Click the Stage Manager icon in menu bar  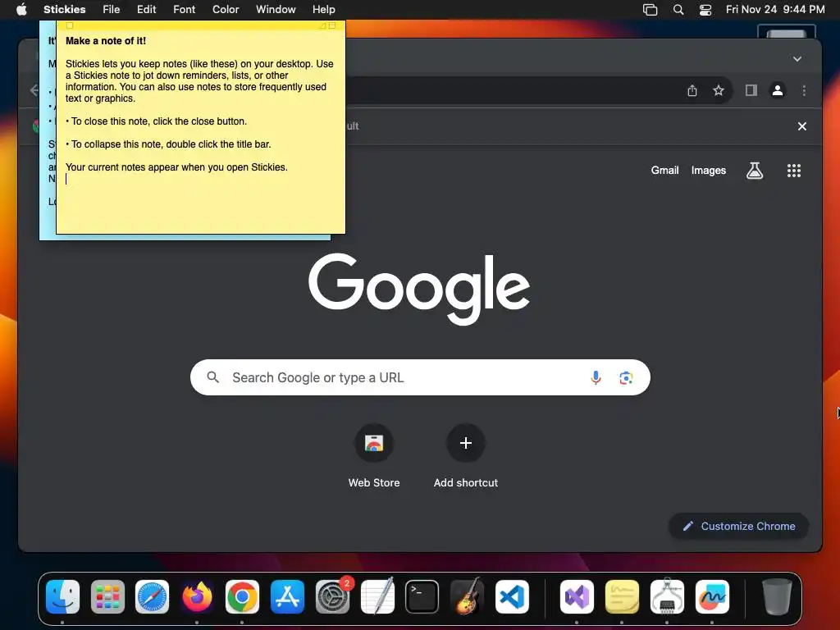(650, 9)
